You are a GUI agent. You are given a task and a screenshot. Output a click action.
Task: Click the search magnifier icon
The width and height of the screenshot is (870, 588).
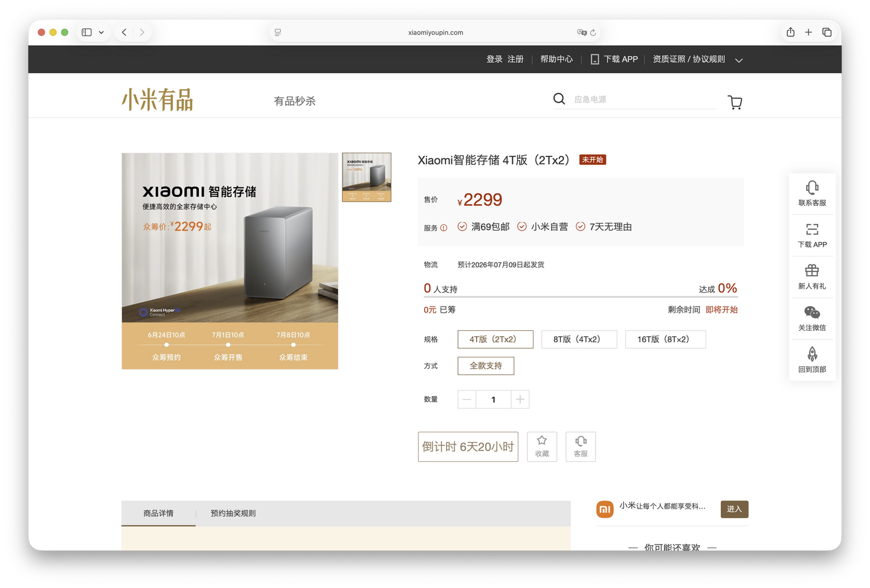coord(559,98)
